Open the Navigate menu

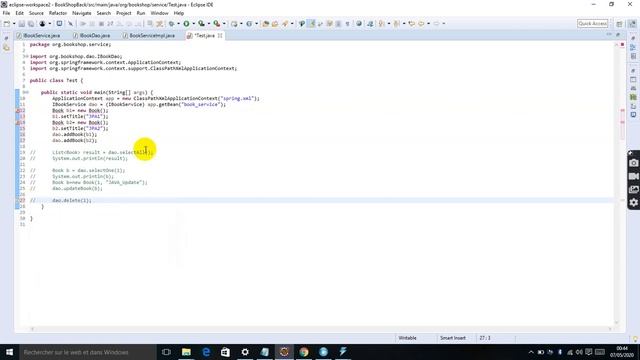[x=82, y=13]
